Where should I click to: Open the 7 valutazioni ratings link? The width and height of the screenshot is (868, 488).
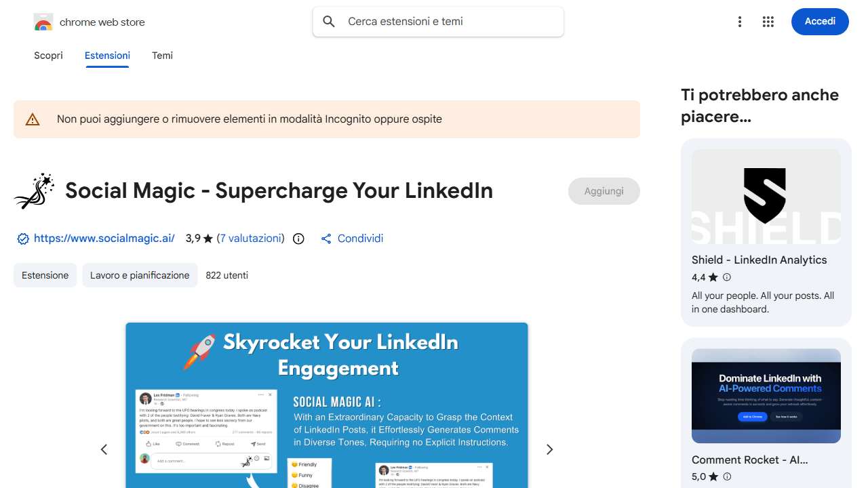[x=250, y=239]
